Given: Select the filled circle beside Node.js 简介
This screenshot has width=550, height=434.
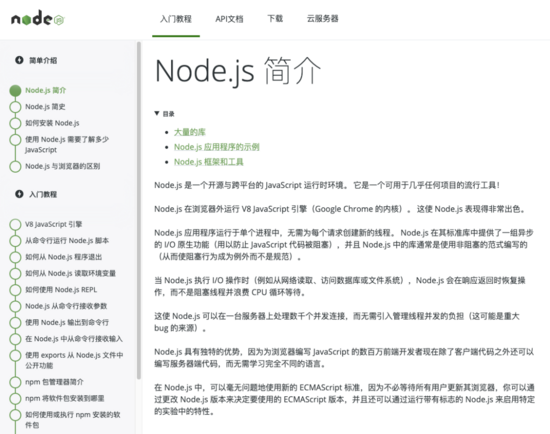Looking at the screenshot, I should [15, 91].
